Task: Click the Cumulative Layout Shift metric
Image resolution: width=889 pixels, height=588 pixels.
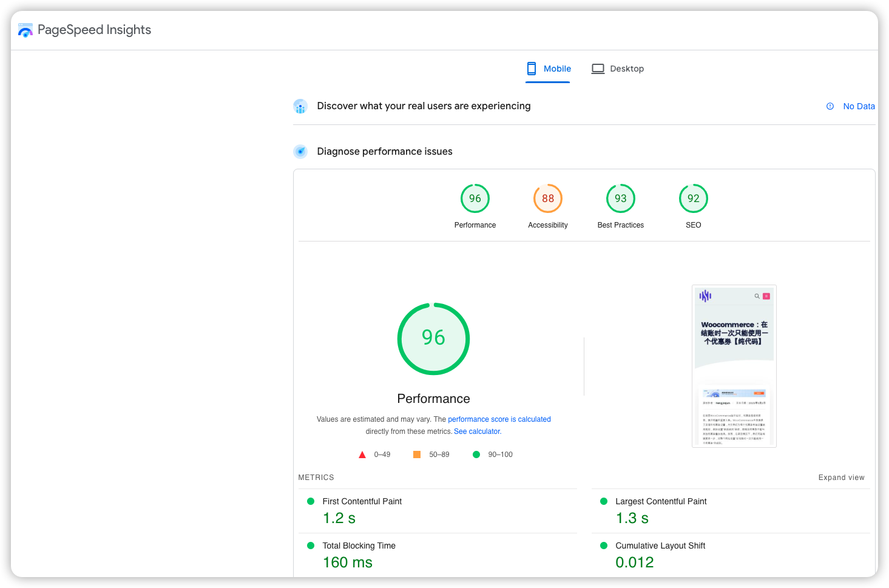Action: tap(660, 546)
